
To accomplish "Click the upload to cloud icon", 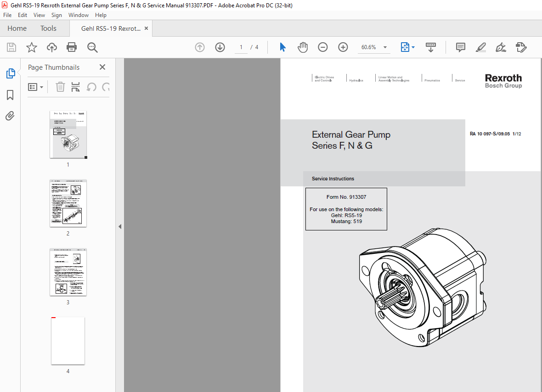I will click(x=52, y=47).
